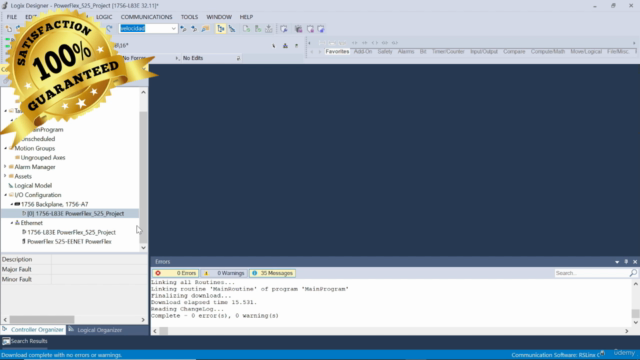Click Errors horizontal scrollbar right arrow

click(x=627, y=331)
